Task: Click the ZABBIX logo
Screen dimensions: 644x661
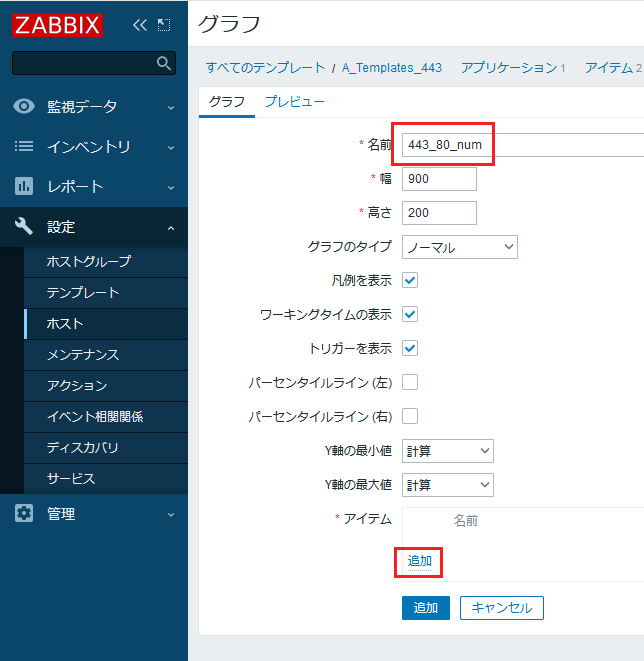Action: point(57,25)
